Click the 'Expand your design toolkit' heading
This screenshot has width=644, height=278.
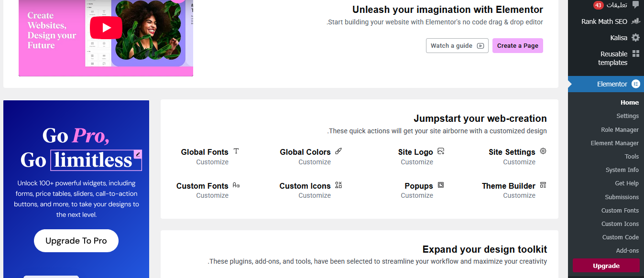(x=485, y=249)
